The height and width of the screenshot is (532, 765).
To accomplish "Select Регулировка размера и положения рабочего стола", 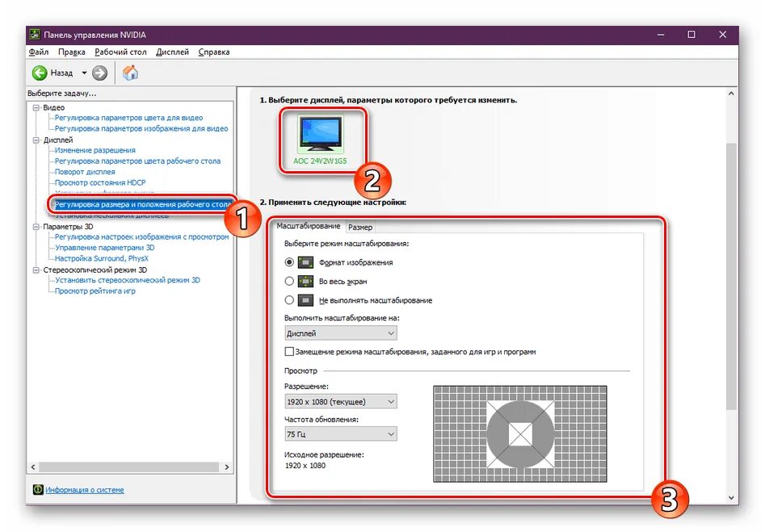I will point(142,204).
